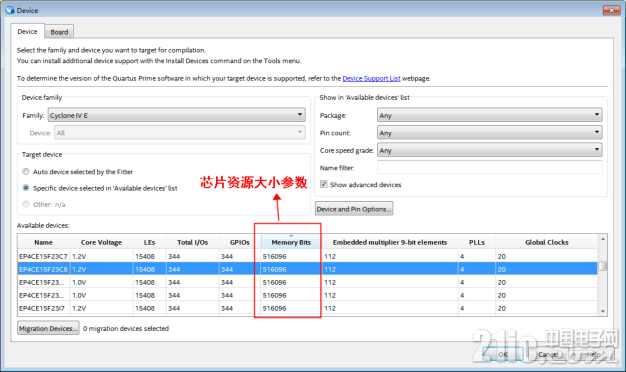This screenshot has height=372, width=626.
Task: Sort by the GPIOs column header
Action: [x=240, y=242]
